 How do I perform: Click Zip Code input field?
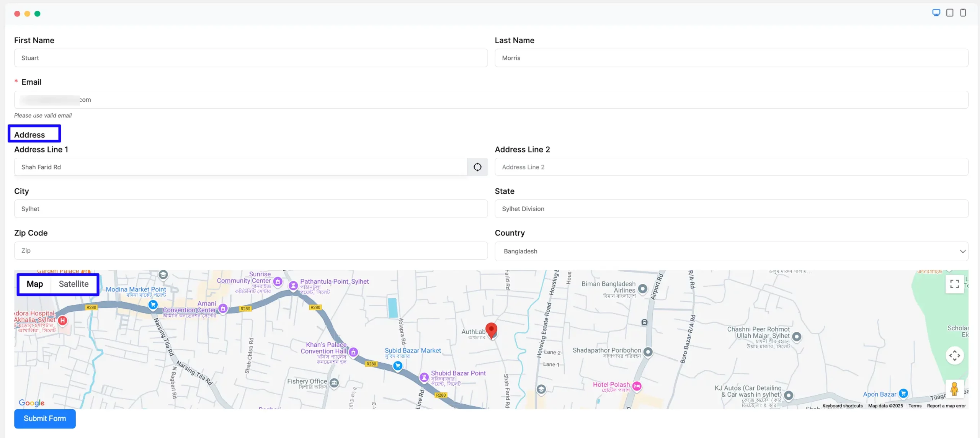251,250
